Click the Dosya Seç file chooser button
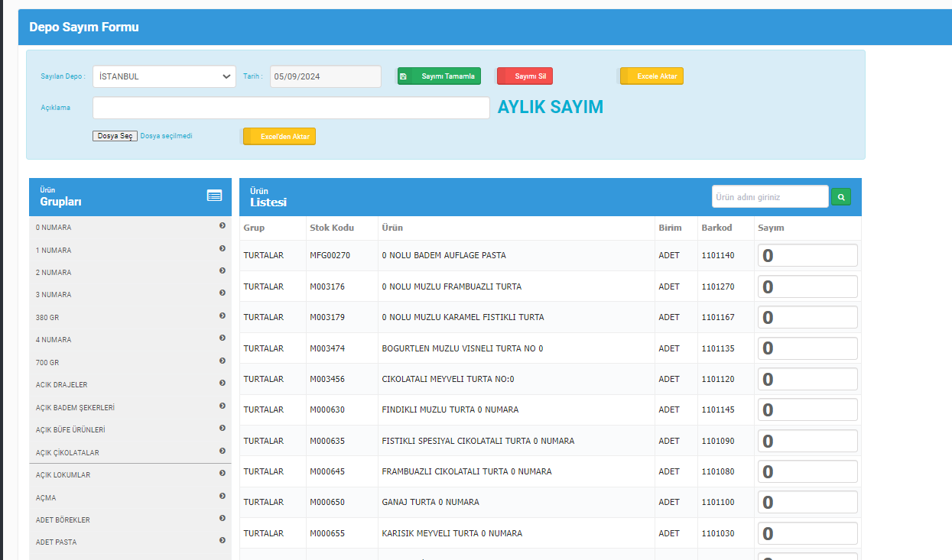Screen dimensions: 952x560 115,136
